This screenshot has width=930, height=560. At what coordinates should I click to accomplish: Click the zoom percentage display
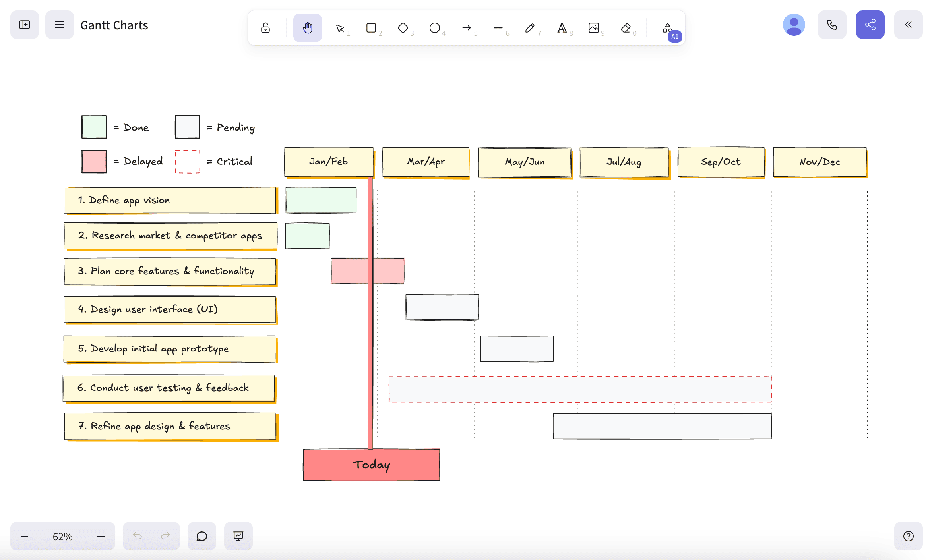(x=63, y=536)
